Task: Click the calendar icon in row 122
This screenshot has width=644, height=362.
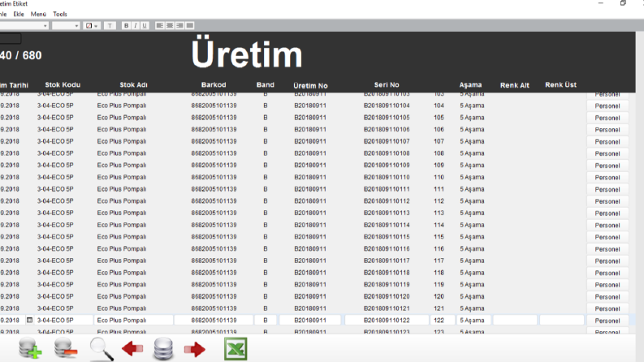Action: click(29, 320)
